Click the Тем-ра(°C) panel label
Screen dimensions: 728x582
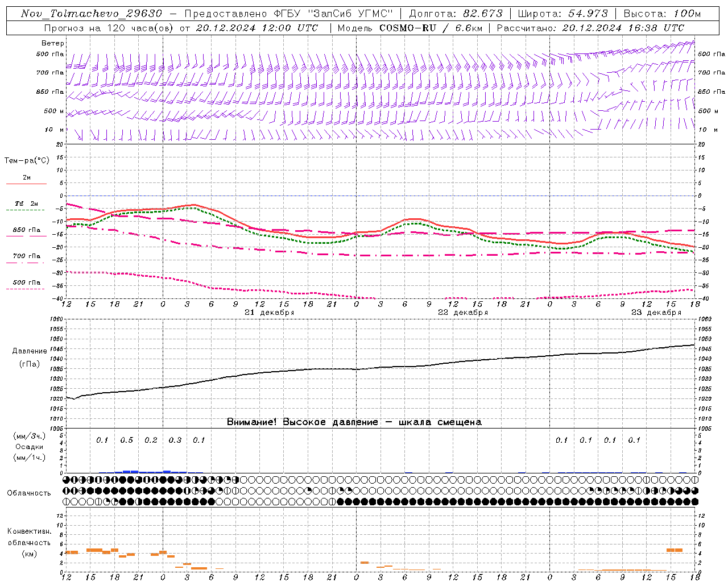(x=27, y=161)
